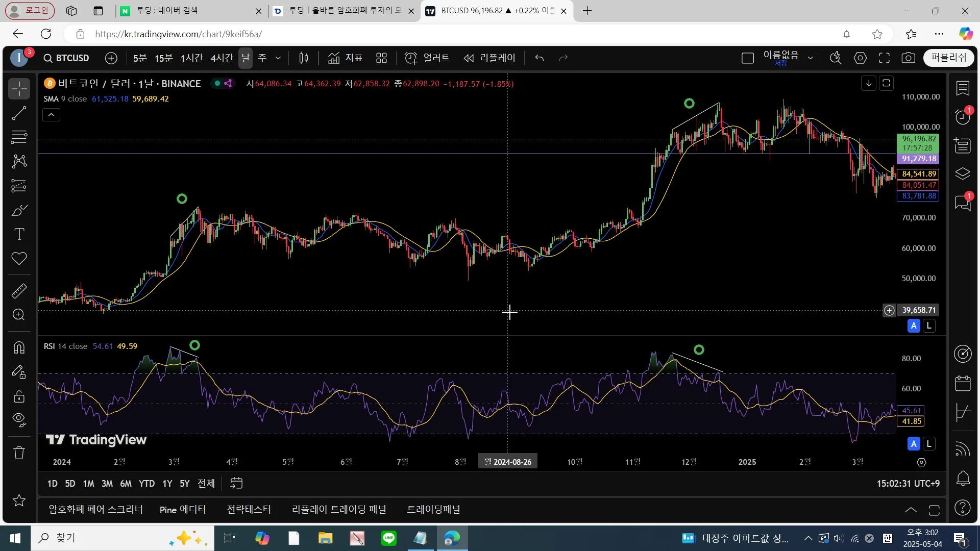Toggle hide all drawings eye icon
The height and width of the screenshot is (551, 980).
[19, 419]
